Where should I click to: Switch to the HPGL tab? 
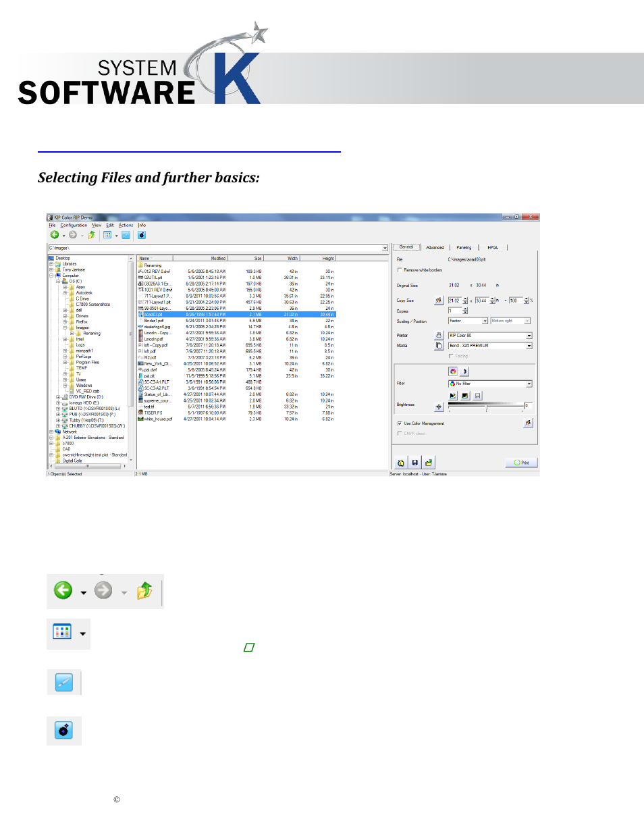(x=493, y=248)
